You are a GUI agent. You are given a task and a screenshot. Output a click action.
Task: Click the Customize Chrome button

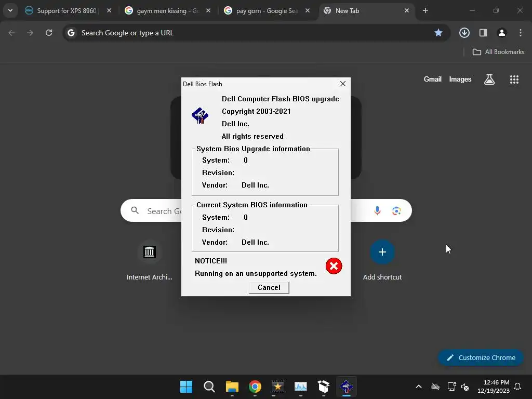coord(481,357)
